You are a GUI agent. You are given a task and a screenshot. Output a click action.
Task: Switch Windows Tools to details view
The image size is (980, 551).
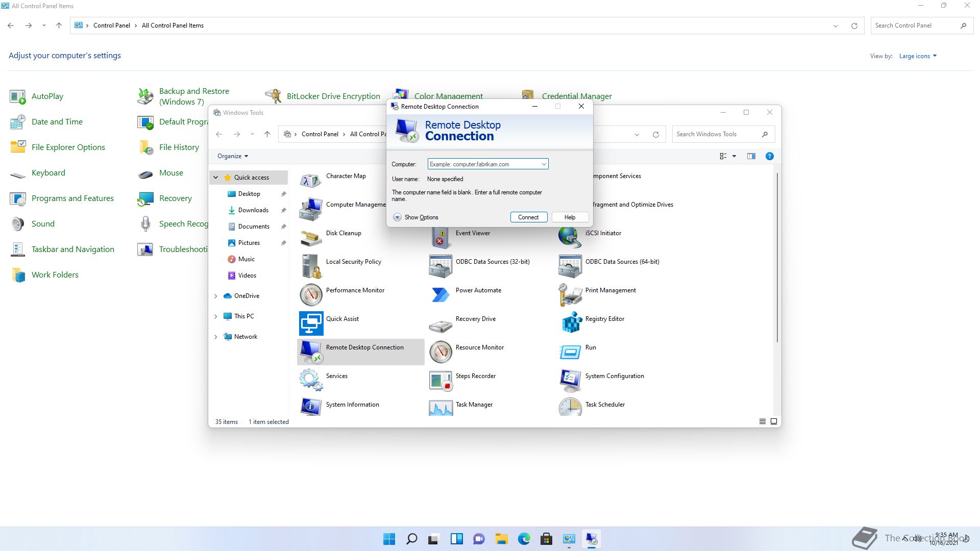[x=762, y=421]
